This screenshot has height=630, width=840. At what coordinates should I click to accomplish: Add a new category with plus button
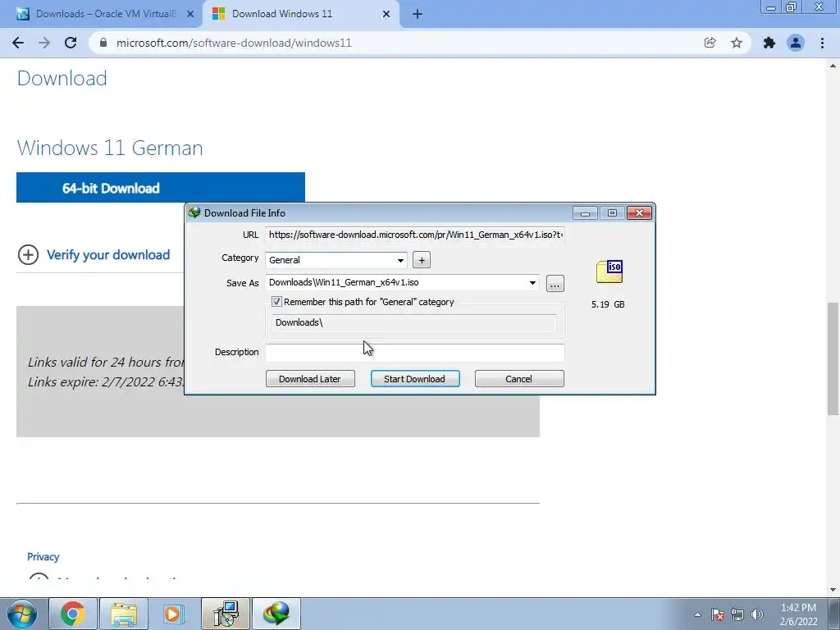click(x=422, y=260)
